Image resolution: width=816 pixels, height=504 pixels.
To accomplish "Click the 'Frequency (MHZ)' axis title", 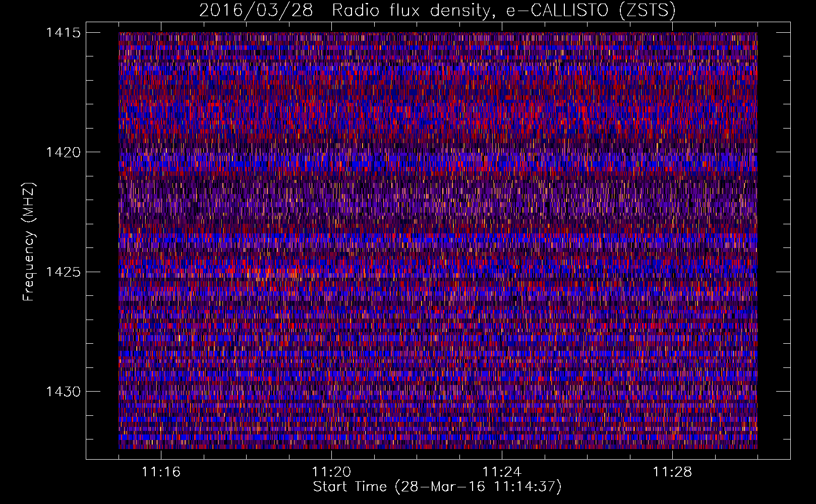I will click(29, 241).
